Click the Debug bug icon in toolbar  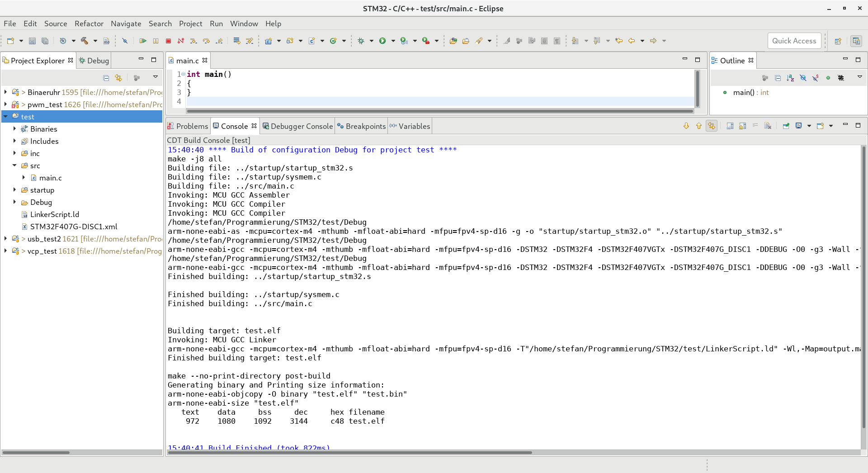(x=361, y=41)
